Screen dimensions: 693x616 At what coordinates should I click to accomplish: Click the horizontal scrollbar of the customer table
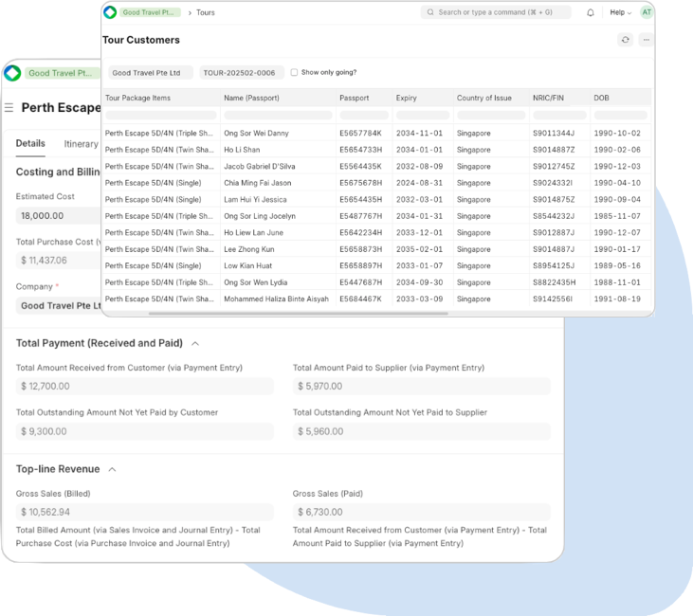point(299,314)
